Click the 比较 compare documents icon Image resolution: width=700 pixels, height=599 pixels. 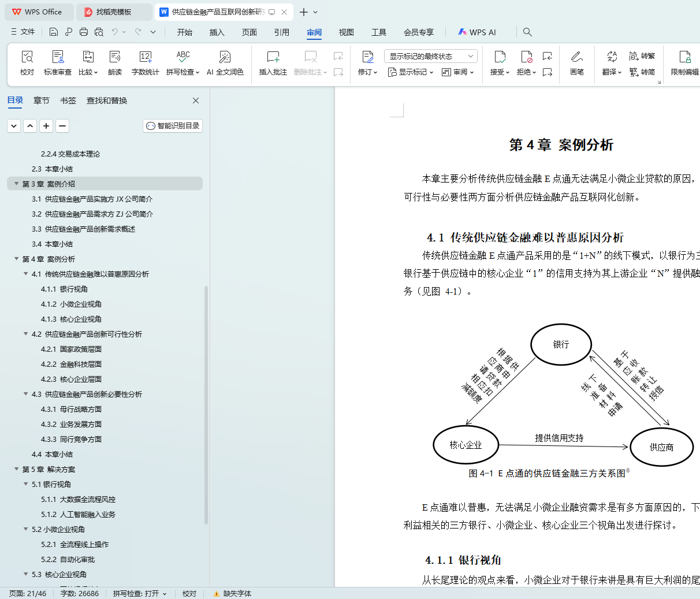coord(88,57)
